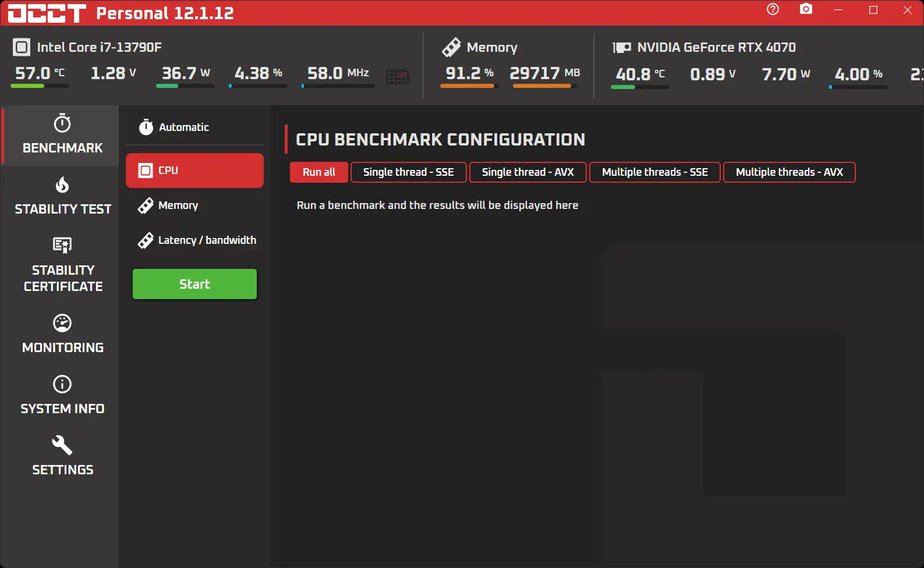Click the CPU core grid icon

point(398,76)
